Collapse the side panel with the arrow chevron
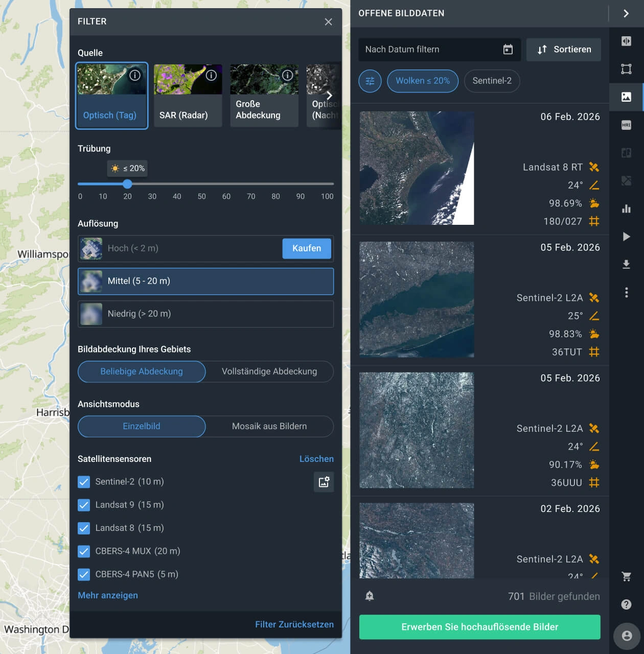Viewport: 644px width, 654px height. pos(627,13)
